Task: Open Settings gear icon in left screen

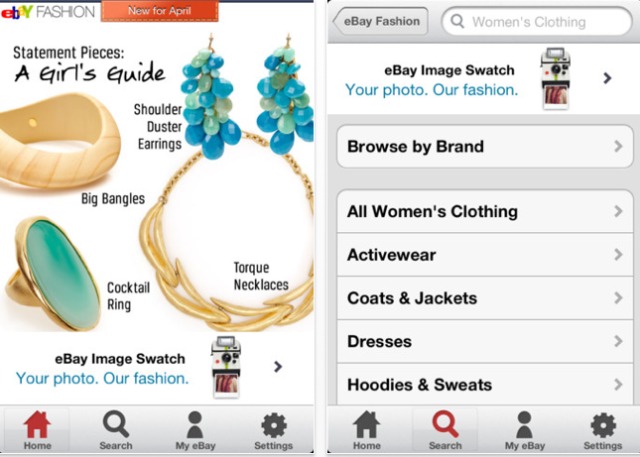Action: (273, 425)
